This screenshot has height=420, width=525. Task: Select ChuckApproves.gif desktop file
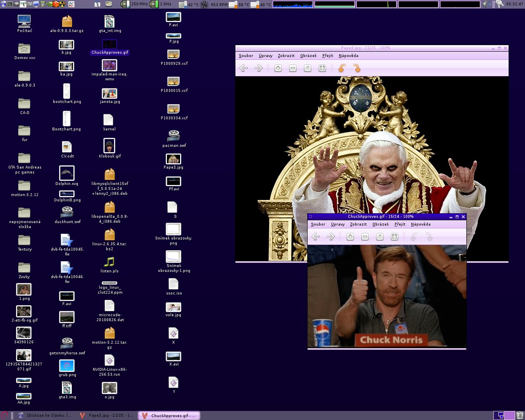coord(110,47)
